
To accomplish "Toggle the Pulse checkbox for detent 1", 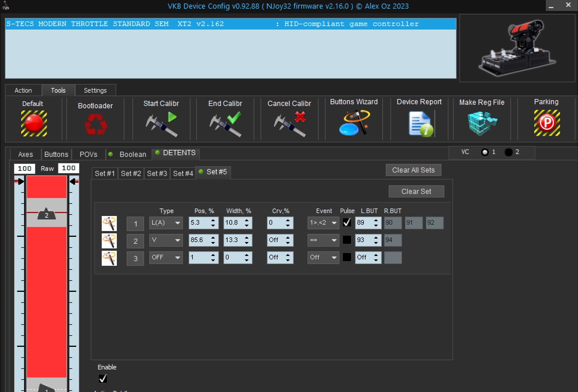I will tap(347, 222).
